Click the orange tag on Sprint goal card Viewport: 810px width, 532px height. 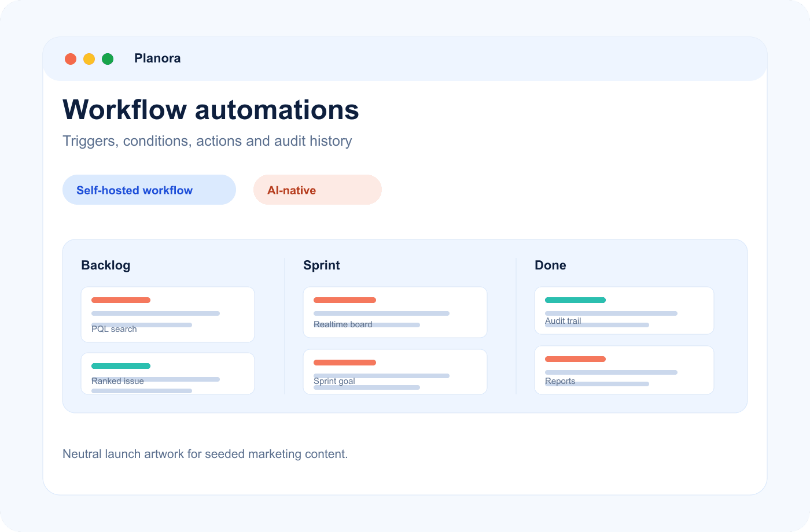(345, 363)
